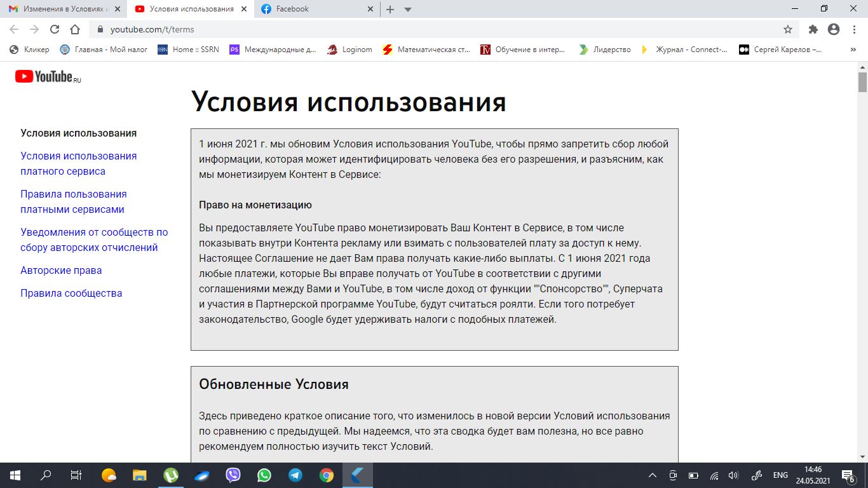The width and height of the screenshot is (868, 488).
Task: Click 'Обновленные Условия' heading
Action: [274, 384]
